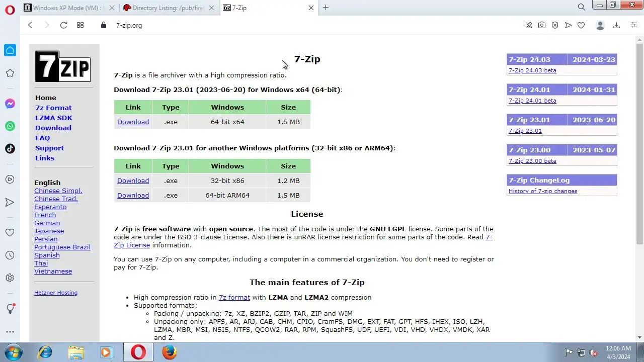Open the 7-Zip 23.01 news link
Screen dimensions: 644x362
(x=525, y=131)
